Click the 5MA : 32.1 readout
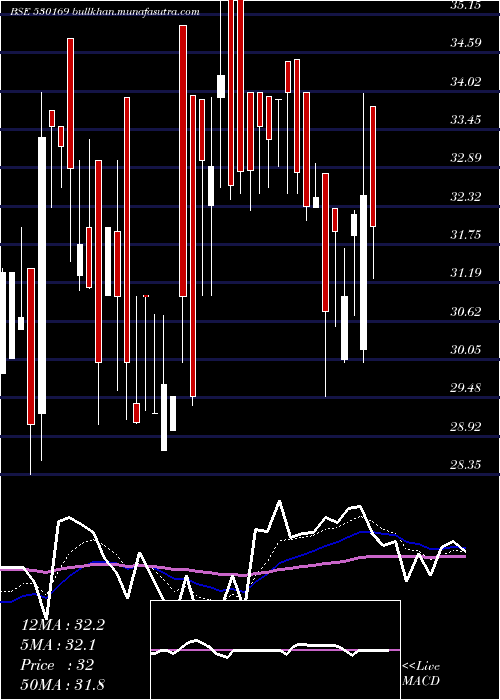 [x=58, y=645]
